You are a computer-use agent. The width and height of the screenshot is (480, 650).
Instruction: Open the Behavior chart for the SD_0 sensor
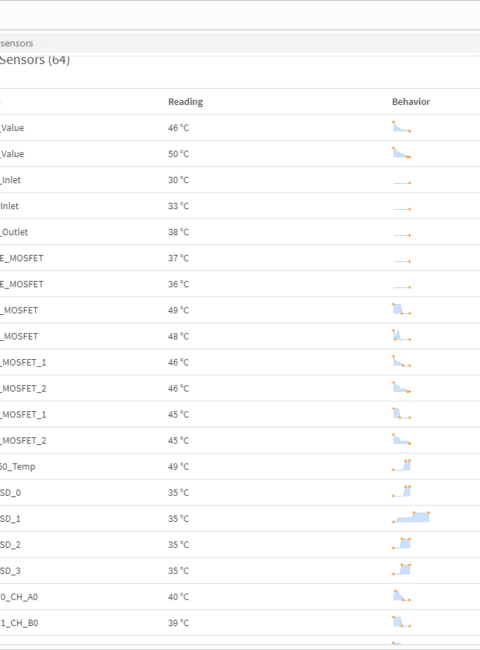point(402,491)
